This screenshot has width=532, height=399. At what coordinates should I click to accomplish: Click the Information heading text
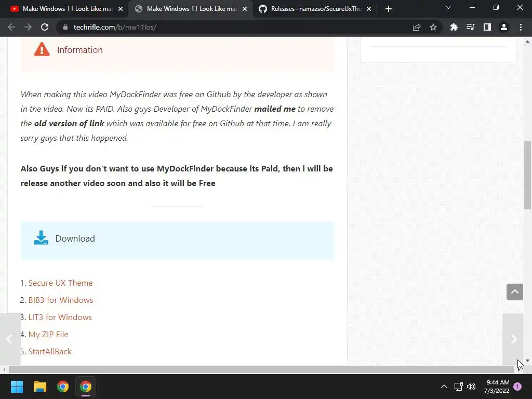79,50
